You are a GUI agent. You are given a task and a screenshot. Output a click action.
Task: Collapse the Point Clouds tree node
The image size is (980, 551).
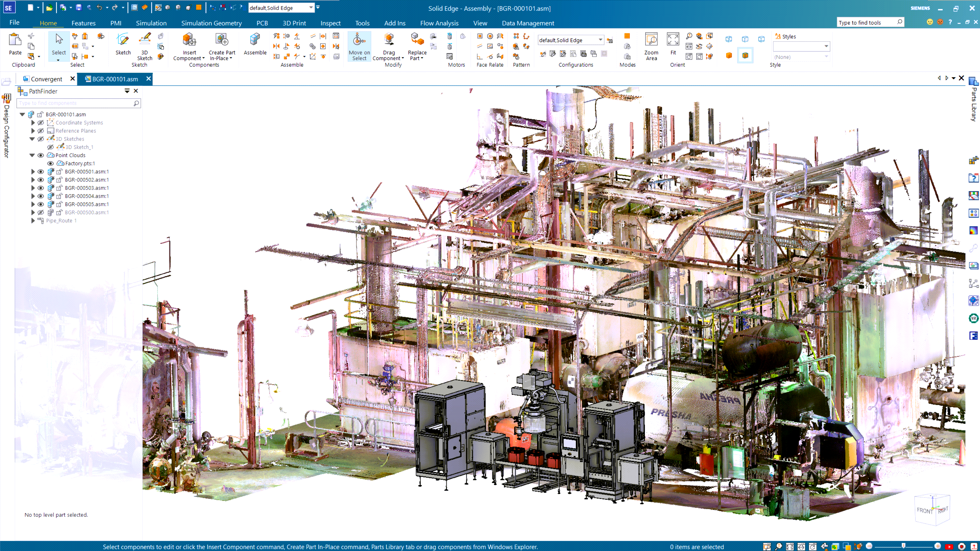[x=32, y=155]
